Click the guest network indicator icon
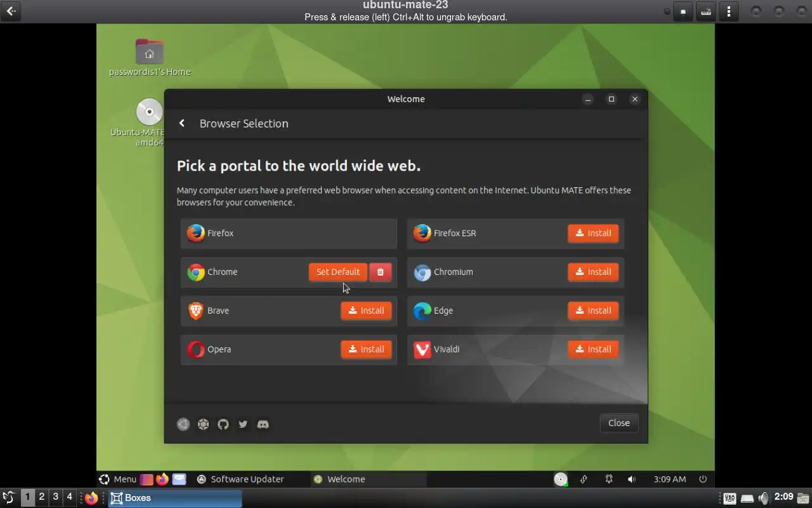This screenshot has width=812, height=508. [583, 479]
